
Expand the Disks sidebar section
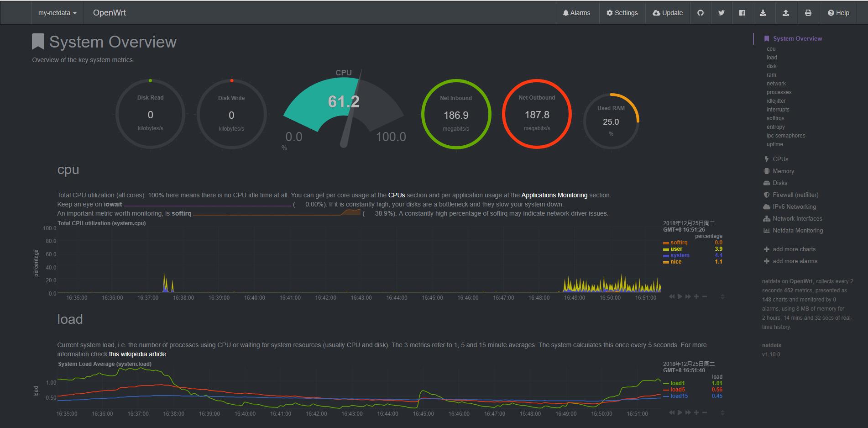point(779,183)
